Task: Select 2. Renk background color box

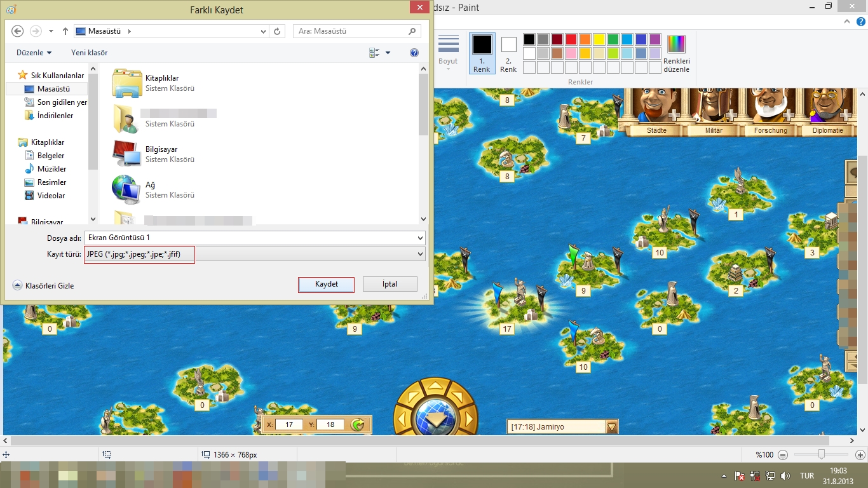Action: (x=508, y=53)
